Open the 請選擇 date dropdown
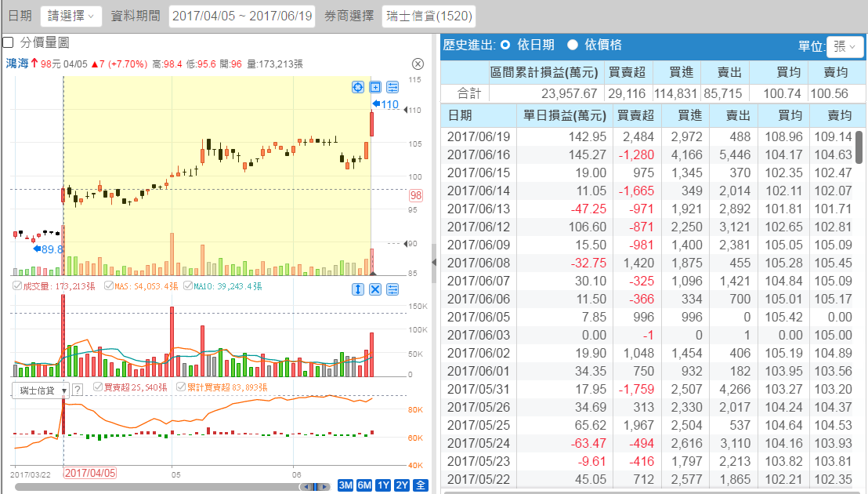This screenshot has width=868, height=494. click(x=71, y=16)
